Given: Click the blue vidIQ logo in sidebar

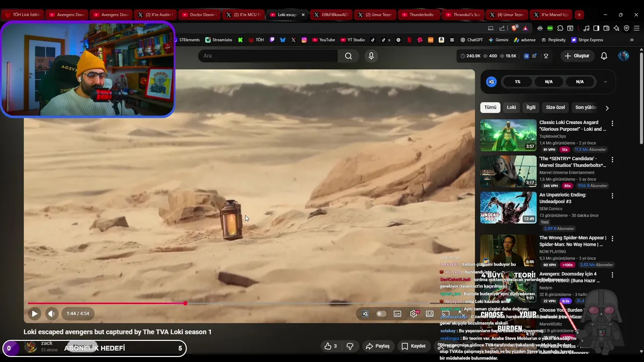Looking at the screenshot, I should point(492,82).
